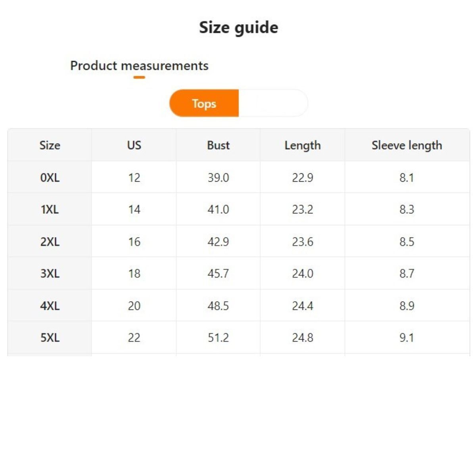Screen dimensions: 476x476
Task: Select the 3XL size row label
Action: point(50,273)
